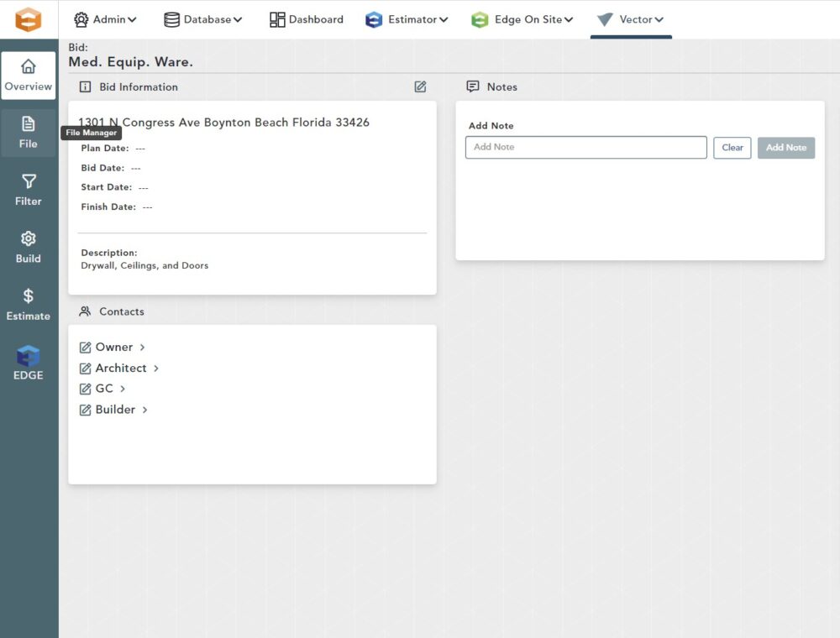840x638 pixels.
Task: Open the Edge On Site dropdown arrow
Action: [x=569, y=20]
